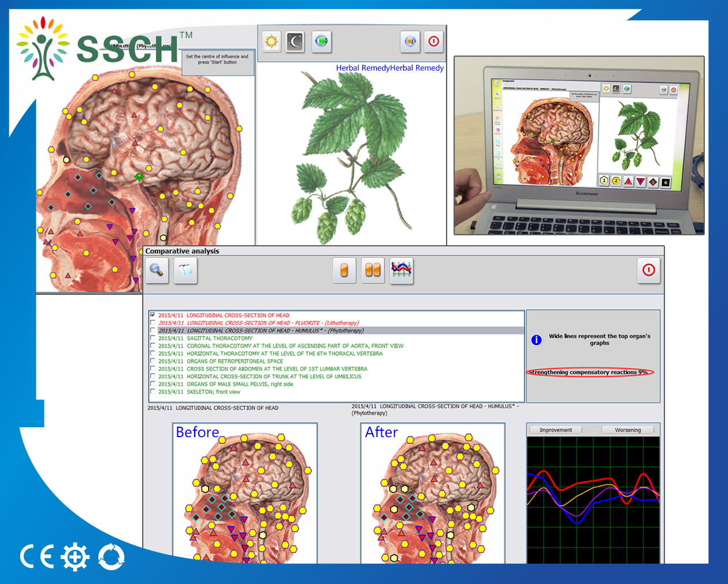Click the red power icon in Comparative analysis

point(649,270)
